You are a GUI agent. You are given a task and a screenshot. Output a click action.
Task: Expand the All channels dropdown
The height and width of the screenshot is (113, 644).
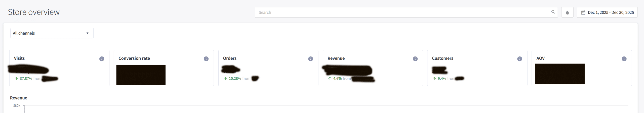point(52,33)
